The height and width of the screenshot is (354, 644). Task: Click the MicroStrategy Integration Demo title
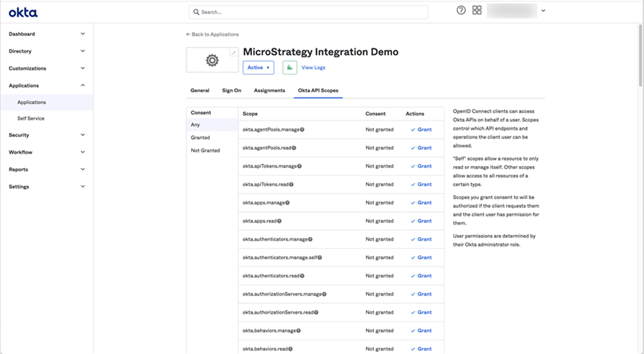click(x=321, y=52)
